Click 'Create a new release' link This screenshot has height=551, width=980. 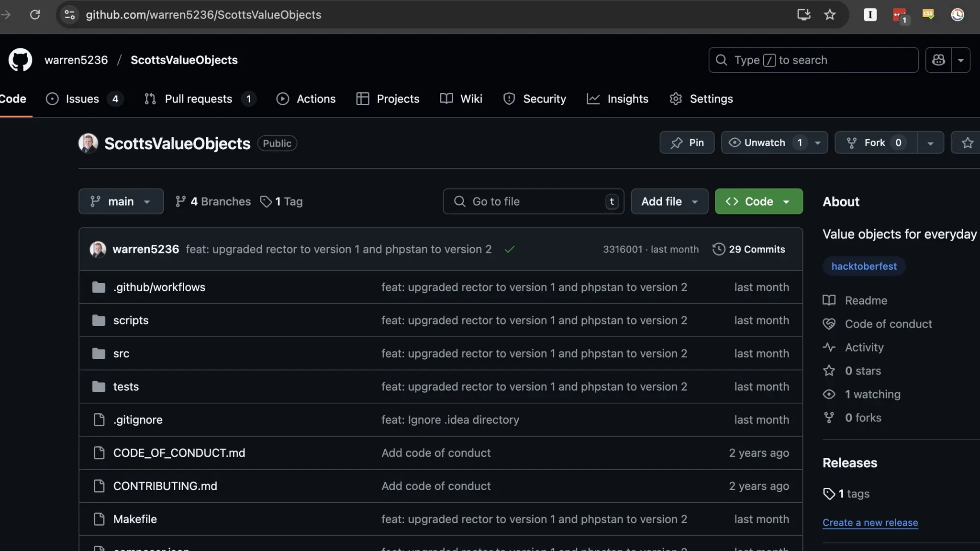pyautogui.click(x=870, y=522)
